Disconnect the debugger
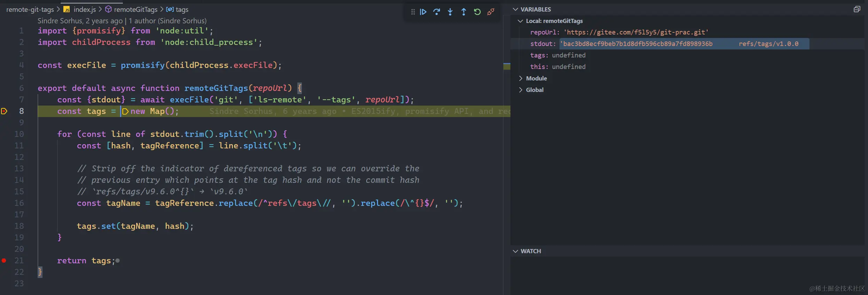Viewport: 868px width, 295px height. [491, 12]
